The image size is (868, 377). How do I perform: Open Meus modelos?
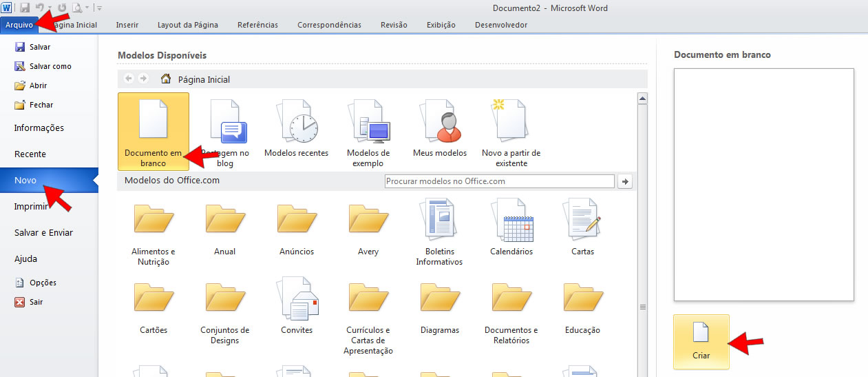(x=440, y=128)
